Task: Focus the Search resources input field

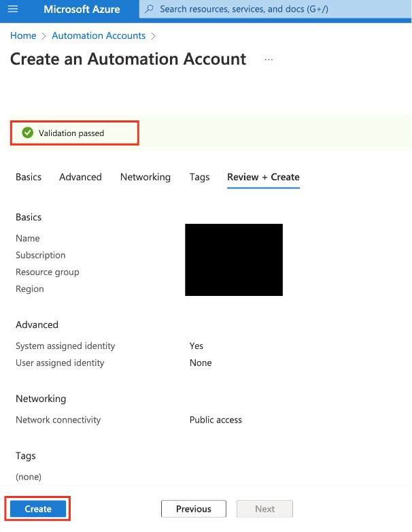Action: pyautogui.click(x=275, y=9)
